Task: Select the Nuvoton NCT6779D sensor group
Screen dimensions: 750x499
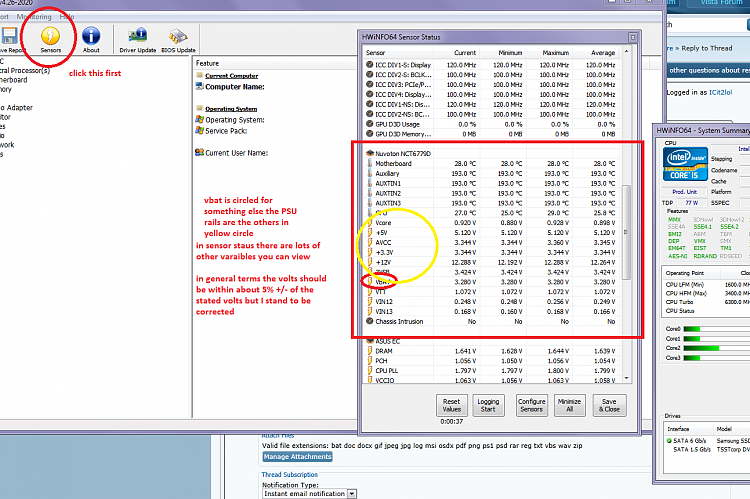Action: (493, 154)
